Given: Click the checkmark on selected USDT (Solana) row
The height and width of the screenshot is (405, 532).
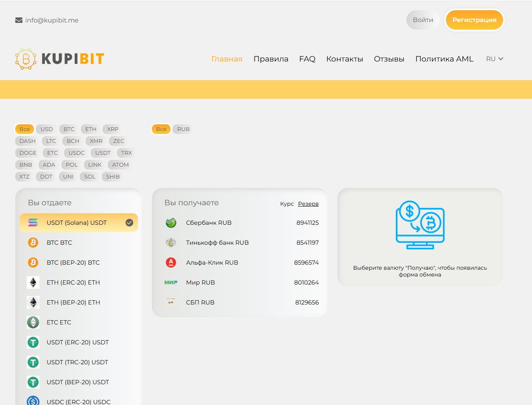Looking at the screenshot, I should click(129, 223).
